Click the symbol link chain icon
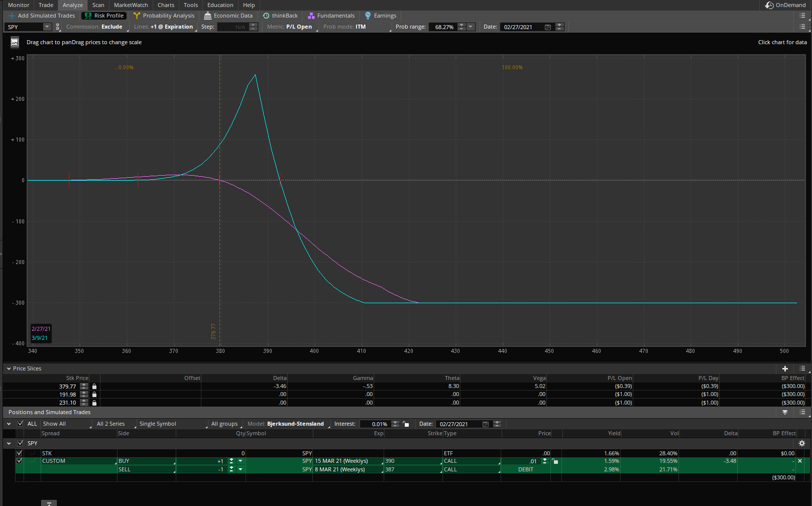 (58, 27)
